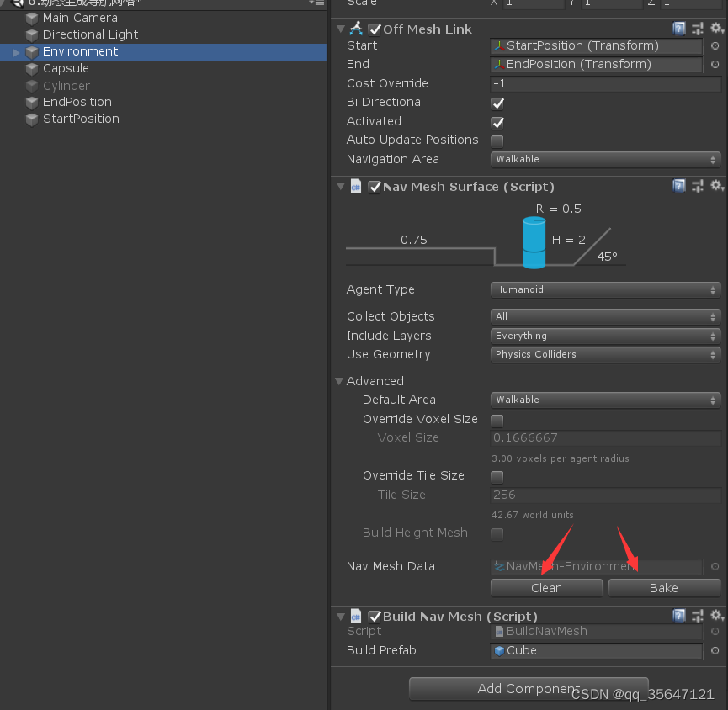The width and height of the screenshot is (728, 710).
Task: Click the Nav Mesh Surface presets icon
Action: point(698,186)
